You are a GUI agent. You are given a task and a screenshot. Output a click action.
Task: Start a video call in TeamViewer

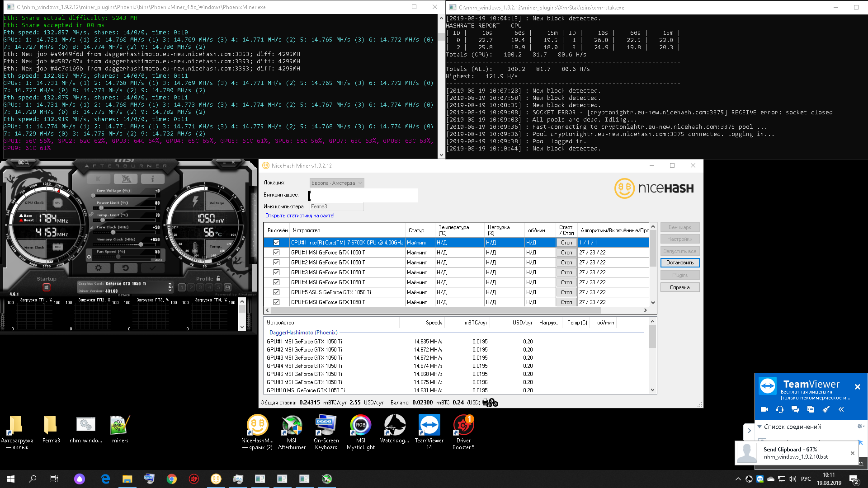[x=764, y=409]
